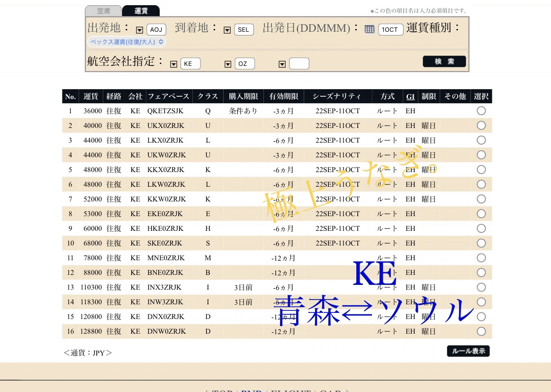This screenshot has width=551, height=392.
Task: Click the フェアベース column header
Action: [169, 96]
